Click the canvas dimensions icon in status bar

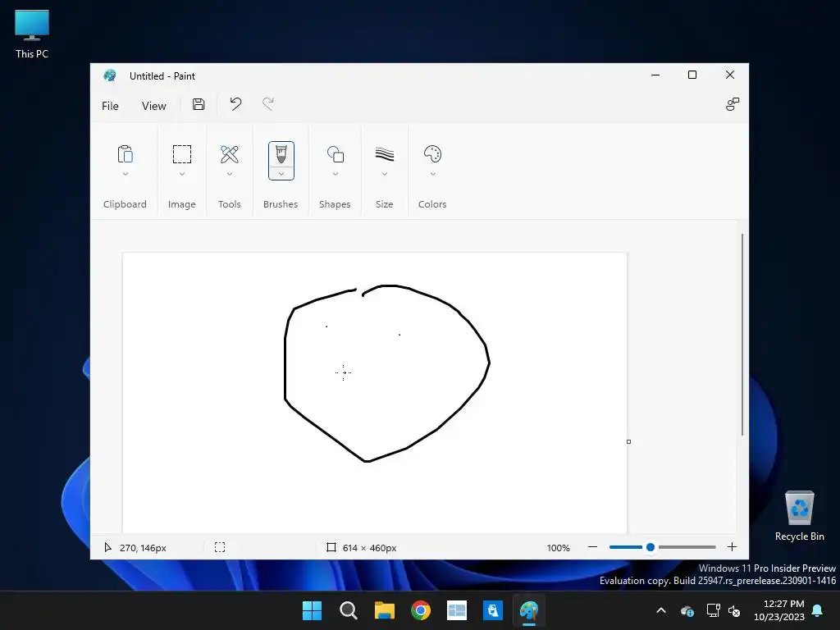[331, 547]
